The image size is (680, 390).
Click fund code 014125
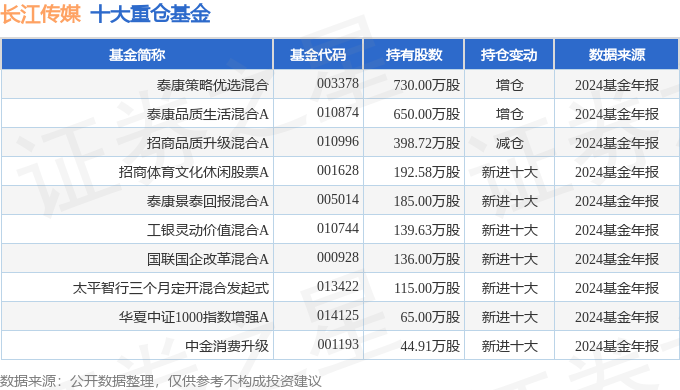point(338,315)
